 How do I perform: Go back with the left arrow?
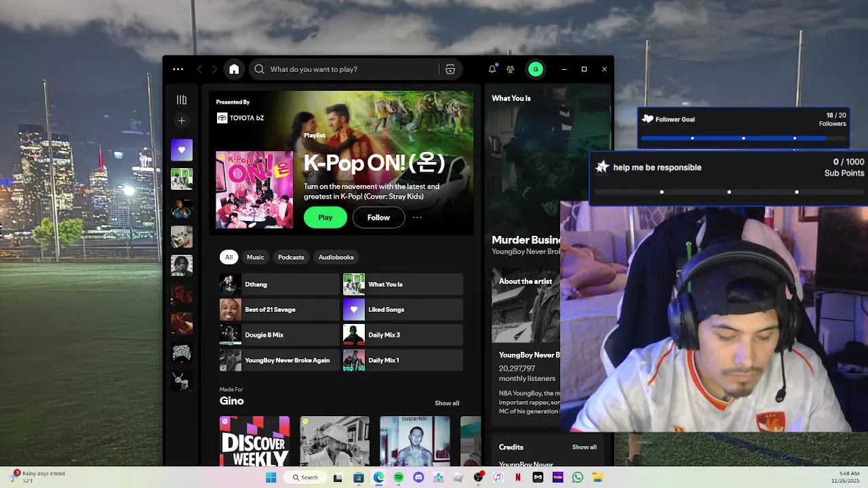tap(199, 69)
